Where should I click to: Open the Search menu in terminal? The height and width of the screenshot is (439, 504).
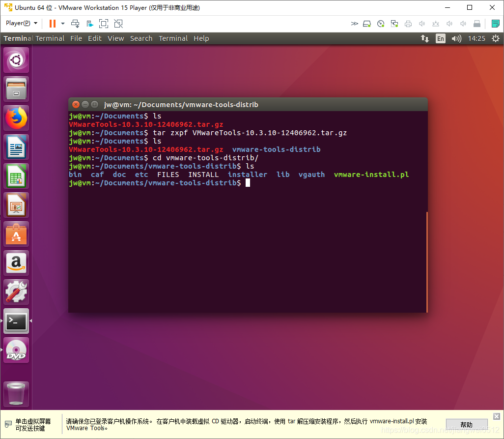coord(141,38)
